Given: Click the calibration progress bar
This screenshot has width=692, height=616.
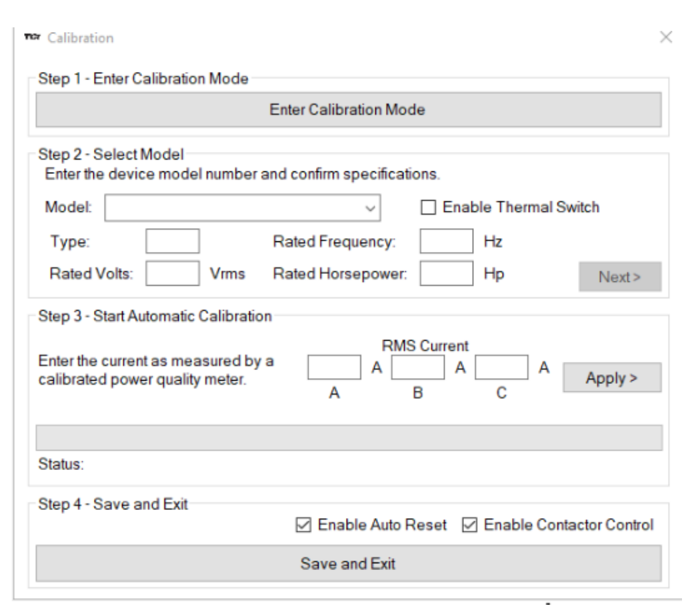Looking at the screenshot, I should (349, 438).
